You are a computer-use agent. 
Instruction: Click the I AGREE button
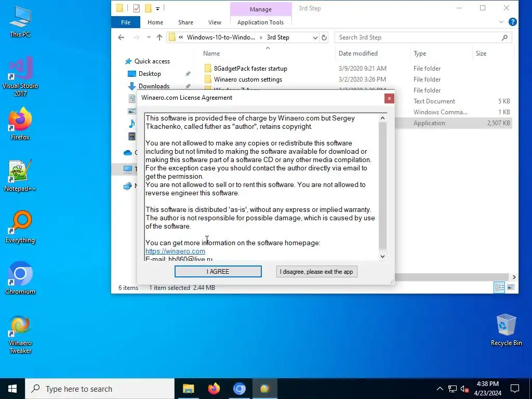pos(218,271)
